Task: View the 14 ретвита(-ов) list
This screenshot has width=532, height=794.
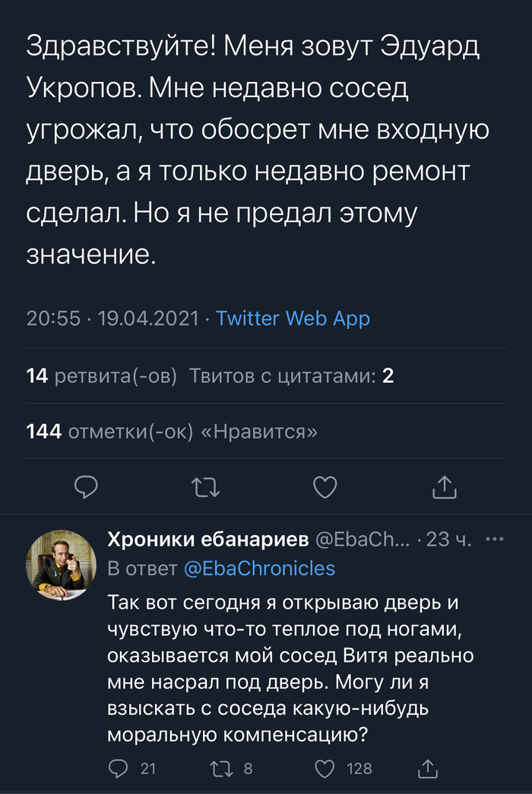Action: pyautogui.click(x=101, y=375)
